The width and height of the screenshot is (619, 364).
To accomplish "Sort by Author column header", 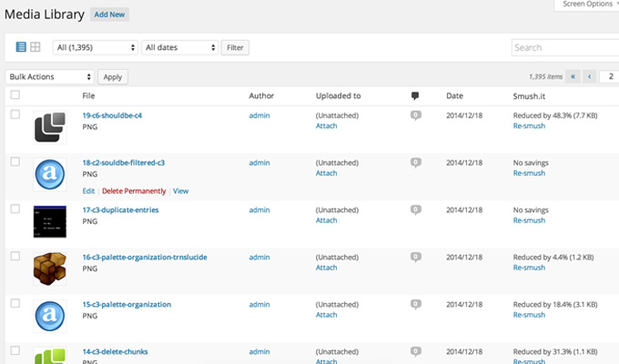I will coord(261,96).
